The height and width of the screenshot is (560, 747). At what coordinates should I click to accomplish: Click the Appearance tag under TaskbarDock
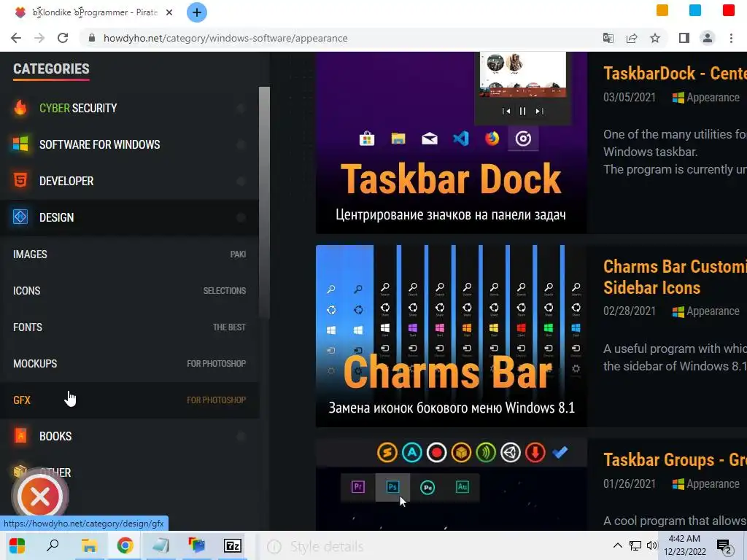[x=706, y=98]
